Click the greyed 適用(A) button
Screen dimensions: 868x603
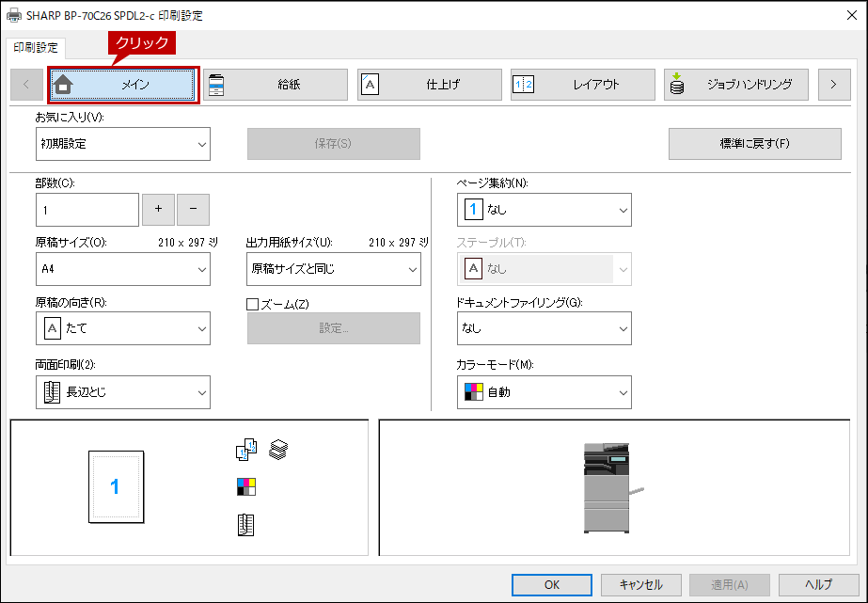730,585
